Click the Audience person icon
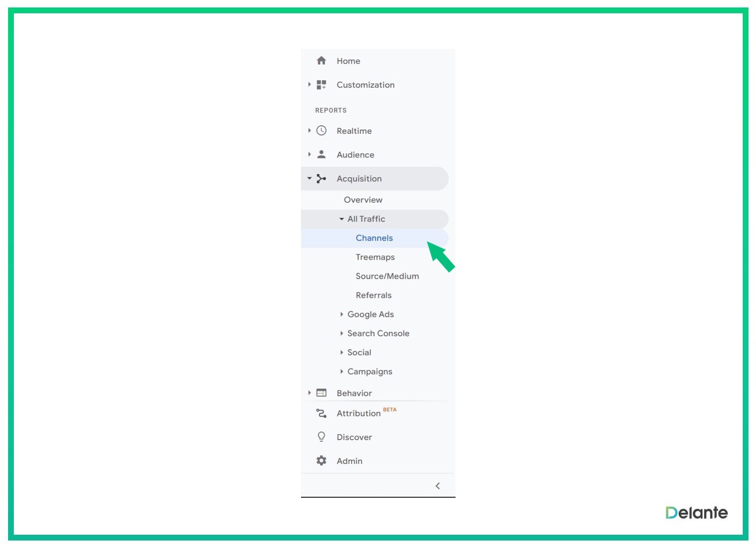 tap(321, 155)
